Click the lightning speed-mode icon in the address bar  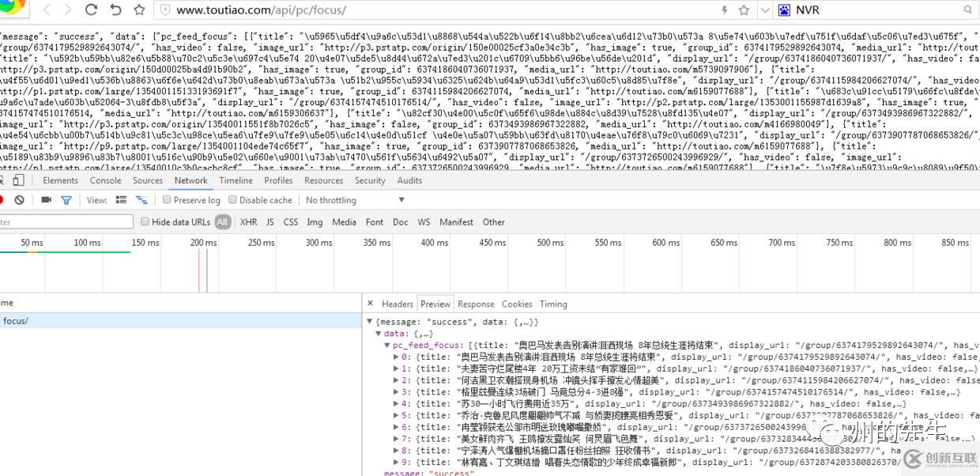pyautogui.click(x=724, y=10)
